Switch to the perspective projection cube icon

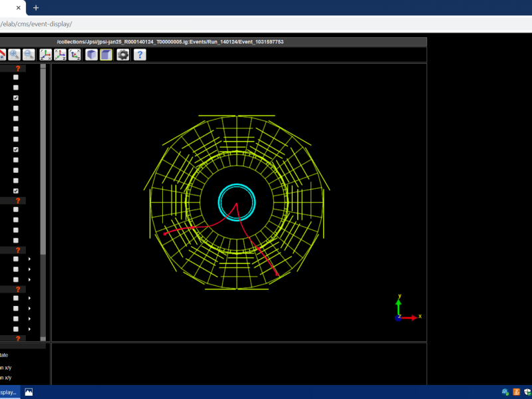91,55
